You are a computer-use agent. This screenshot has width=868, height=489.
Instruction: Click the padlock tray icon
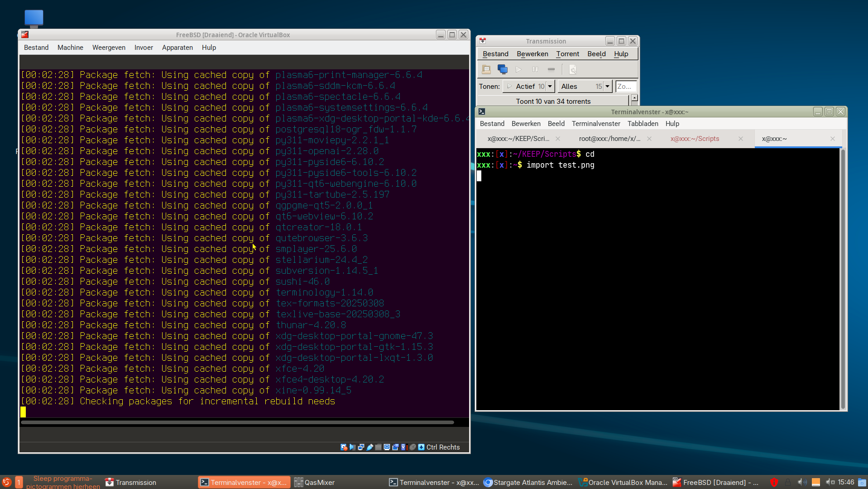(x=788, y=482)
